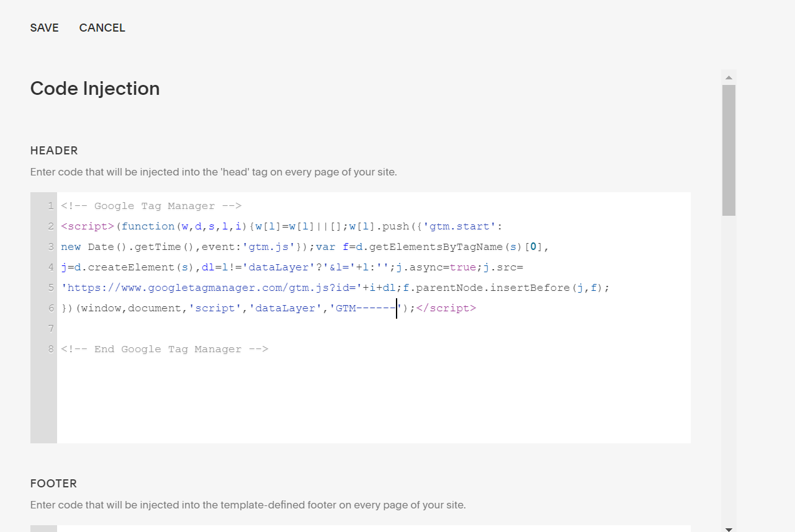
Task: Click line number 8 in gutter
Action: [x=51, y=349]
